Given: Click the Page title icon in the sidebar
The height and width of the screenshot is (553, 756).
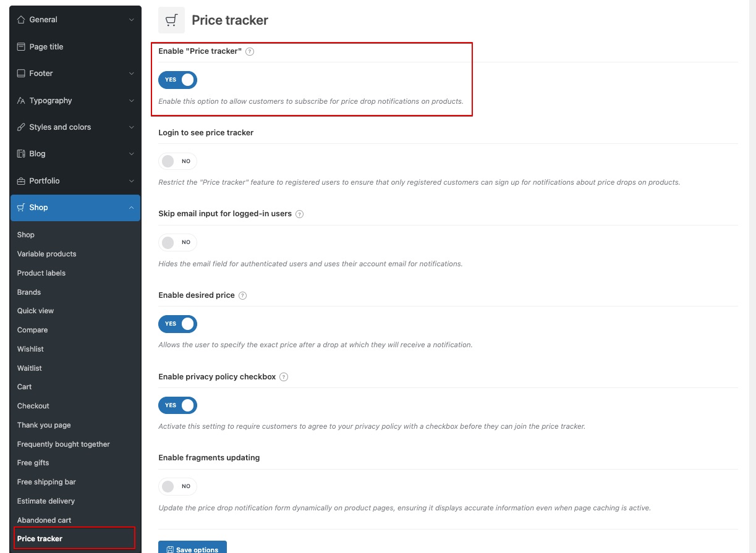Looking at the screenshot, I should [21, 47].
